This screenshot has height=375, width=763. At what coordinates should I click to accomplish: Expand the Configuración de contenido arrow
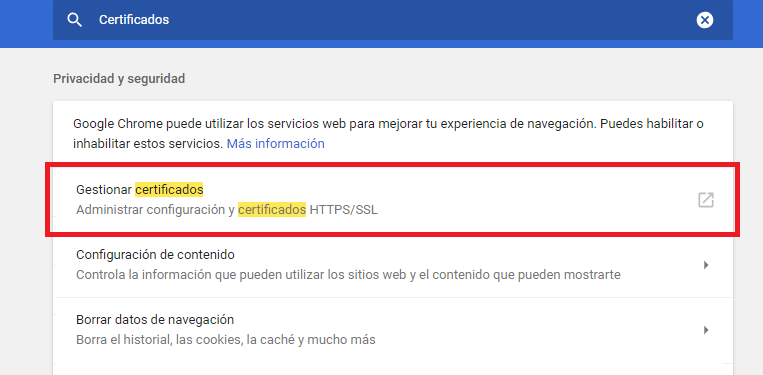[706, 265]
